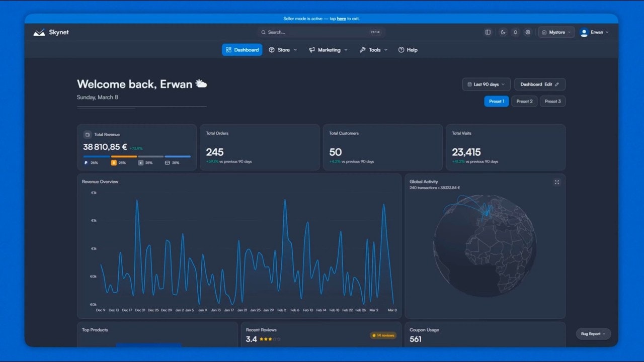Screen dimensions: 644x362
Task: Click the orange revenue share bar
Action: [124, 156]
